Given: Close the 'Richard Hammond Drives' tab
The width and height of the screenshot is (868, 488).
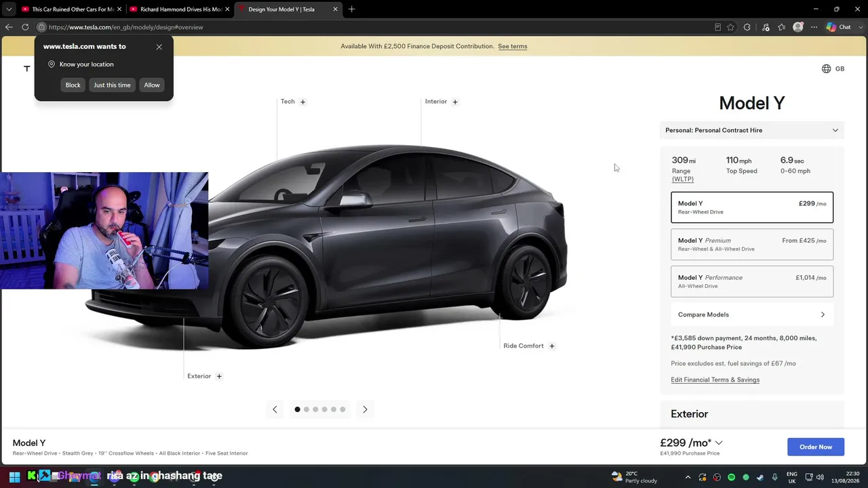Looking at the screenshot, I should pyautogui.click(x=227, y=9).
